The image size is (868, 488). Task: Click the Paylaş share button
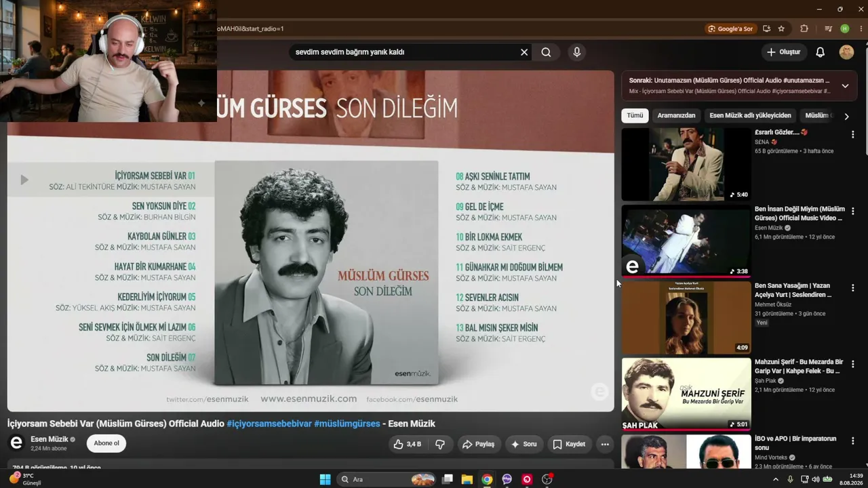coord(478,444)
